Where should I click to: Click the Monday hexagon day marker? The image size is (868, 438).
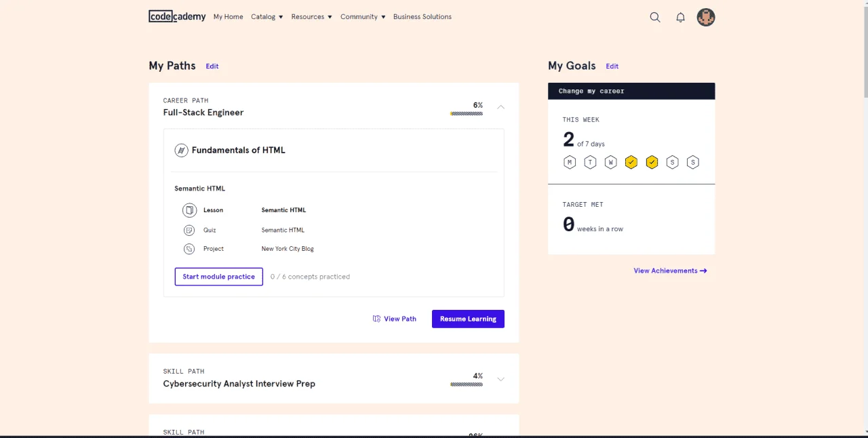tap(570, 162)
